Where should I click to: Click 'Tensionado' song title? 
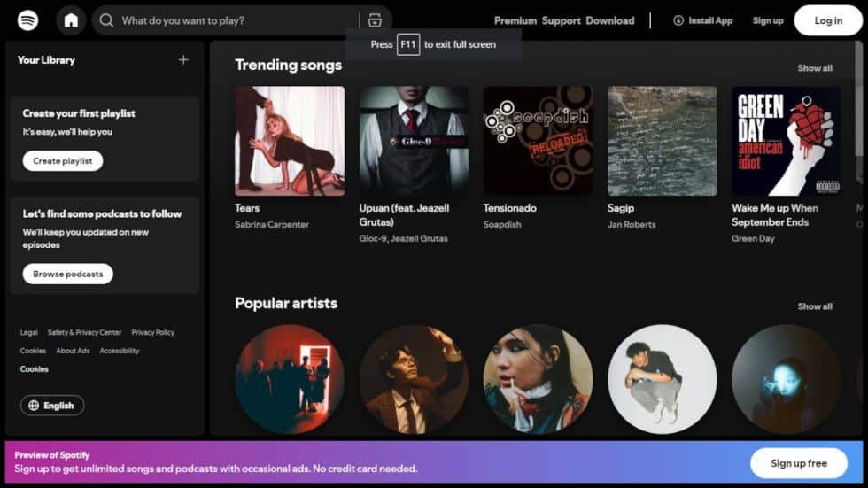pyautogui.click(x=510, y=208)
